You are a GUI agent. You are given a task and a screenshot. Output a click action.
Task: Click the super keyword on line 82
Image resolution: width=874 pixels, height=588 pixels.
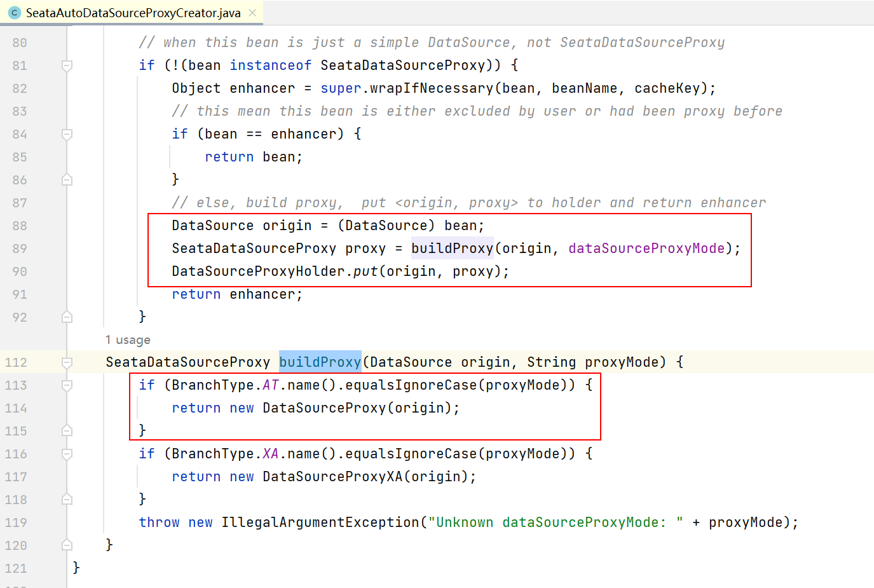click(x=341, y=88)
